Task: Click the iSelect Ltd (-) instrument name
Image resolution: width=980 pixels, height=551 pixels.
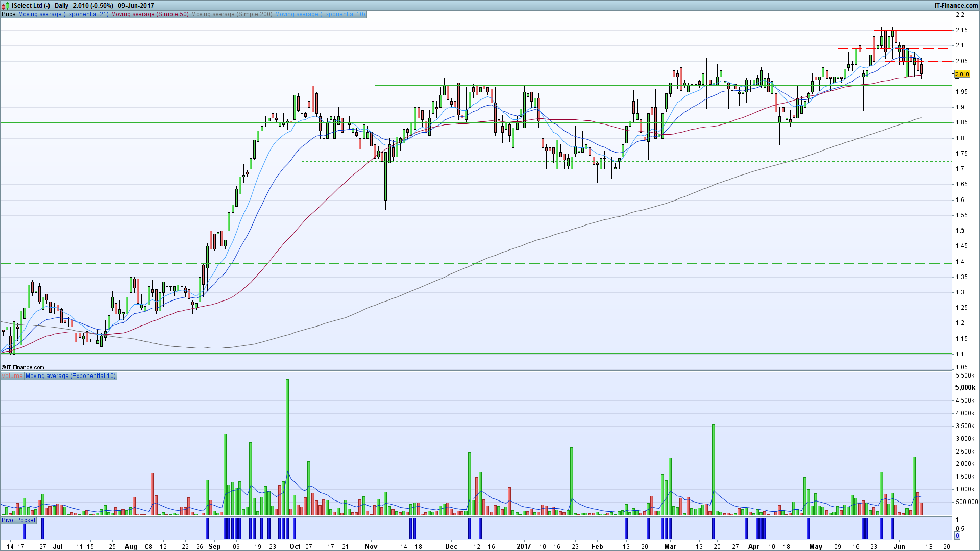Action: click(x=31, y=6)
